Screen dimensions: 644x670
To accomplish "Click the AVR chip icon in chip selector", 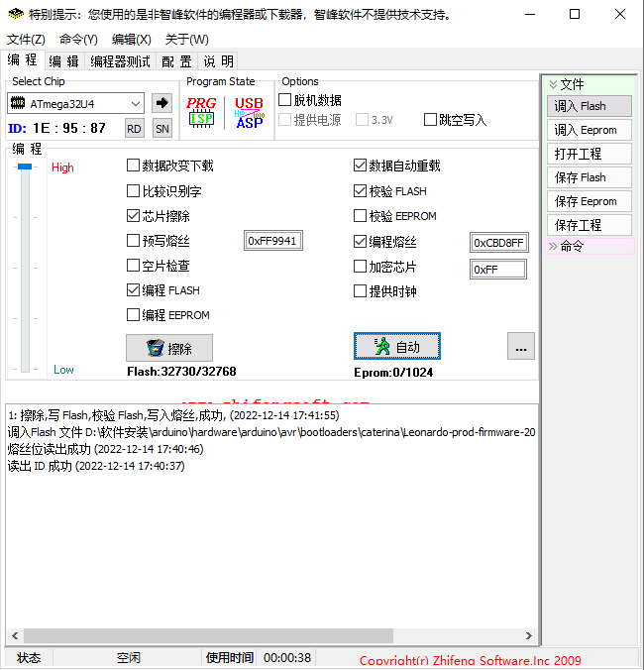I will tap(18, 103).
